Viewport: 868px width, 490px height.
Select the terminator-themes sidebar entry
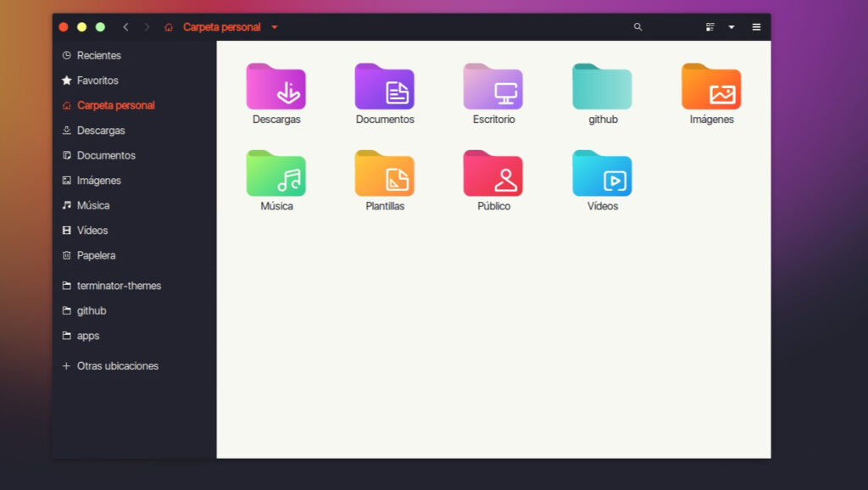[119, 286]
